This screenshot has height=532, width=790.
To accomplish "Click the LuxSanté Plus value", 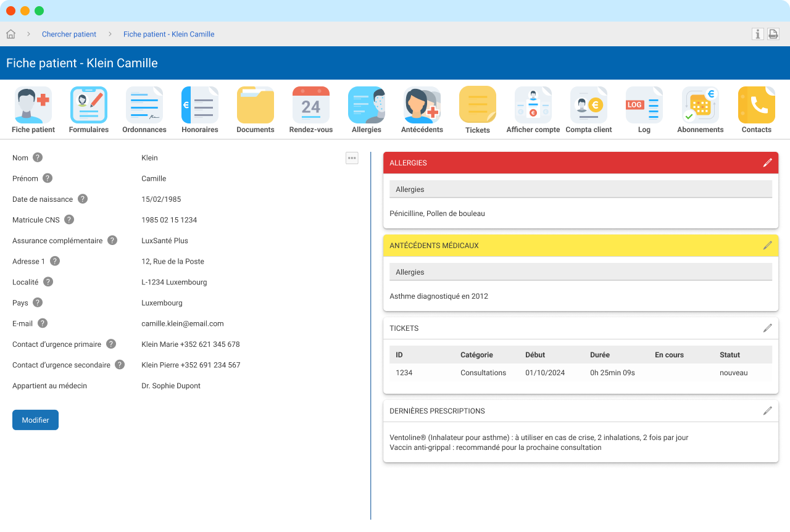I will tap(165, 241).
